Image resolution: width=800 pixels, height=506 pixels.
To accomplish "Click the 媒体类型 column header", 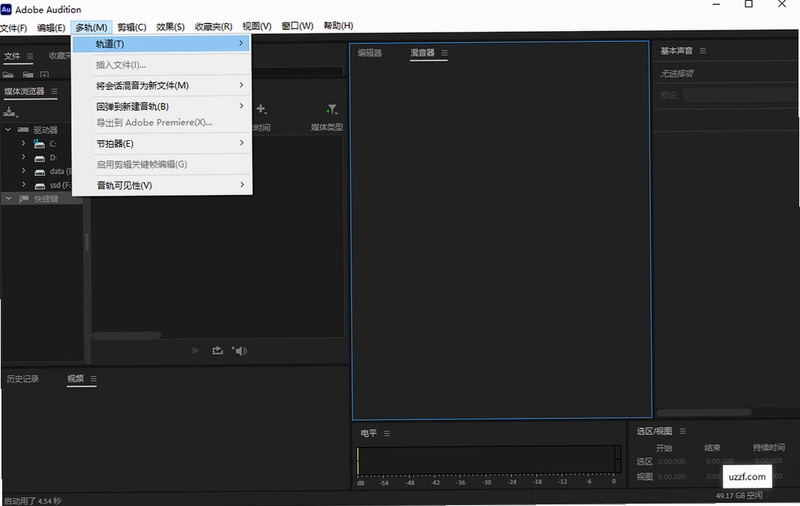I will pyautogui.click(x=327, y=128).
